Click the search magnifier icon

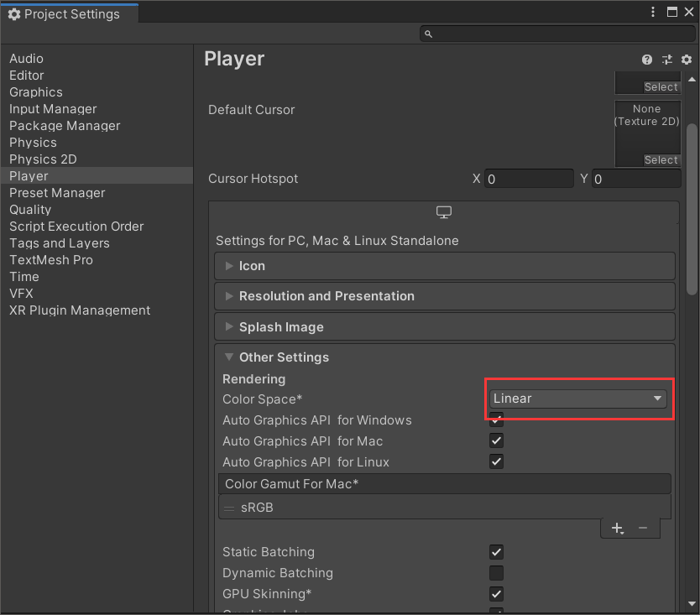pos(428,34)
